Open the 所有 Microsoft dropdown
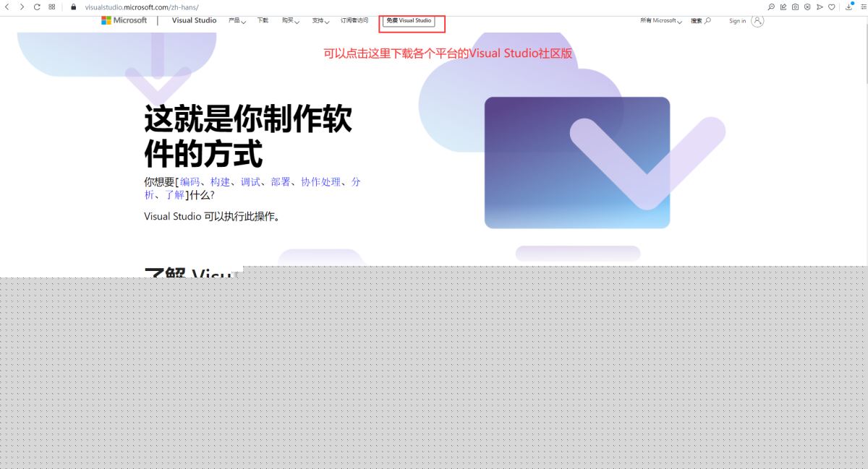 click(660, 21)
